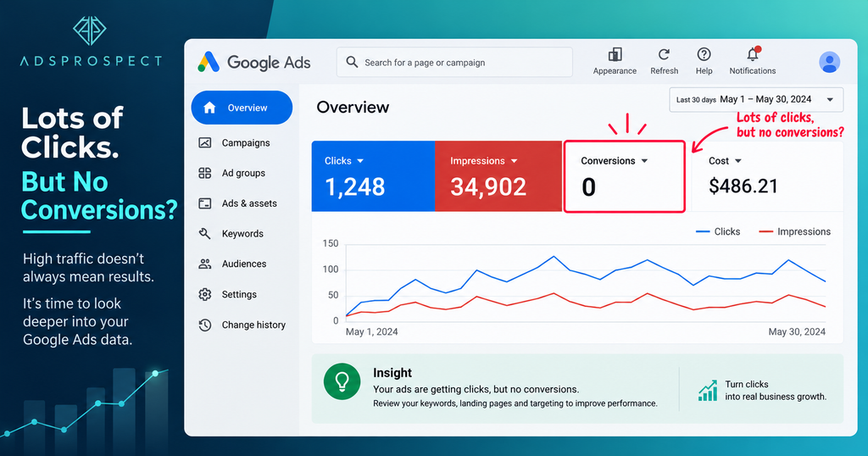Select the Overview menu item
The width and height of the screenshot is (868, 456).
(x=242, y=108)
